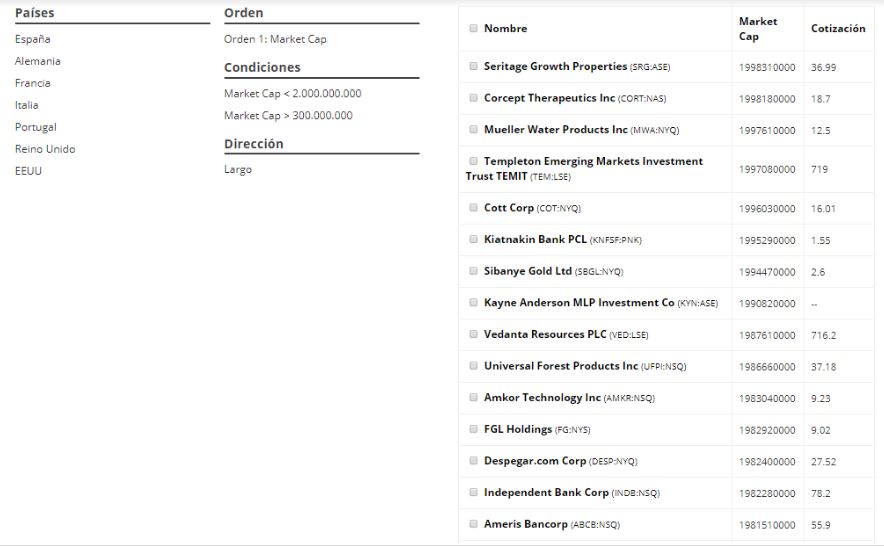
Task: Click the Market Cap < 2.000.000.000 condition
Action: pos(293,94)
